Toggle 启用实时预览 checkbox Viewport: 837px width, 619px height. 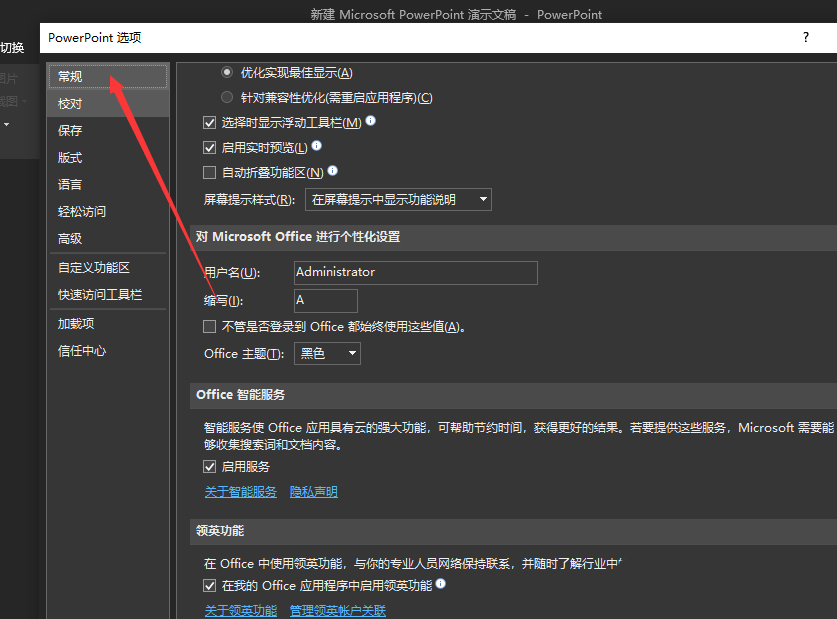tap(209, 148)
